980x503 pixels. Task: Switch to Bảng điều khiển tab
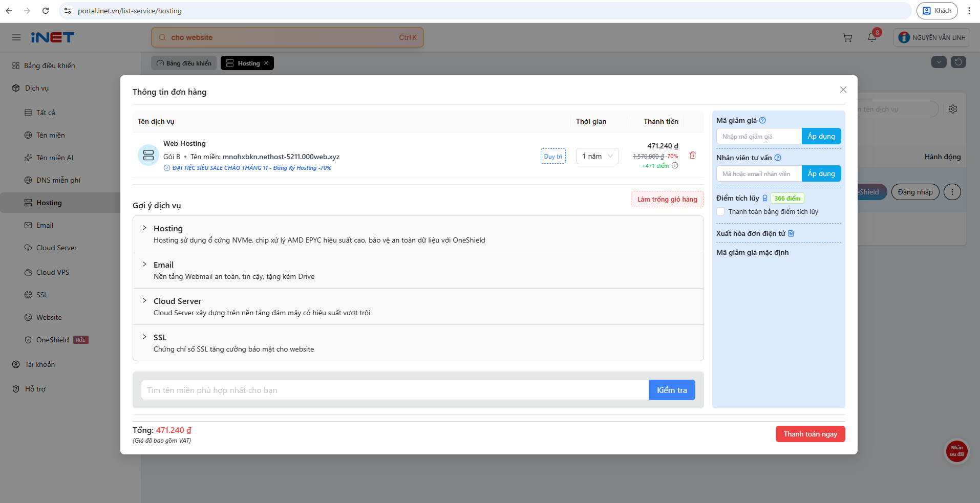184,63
